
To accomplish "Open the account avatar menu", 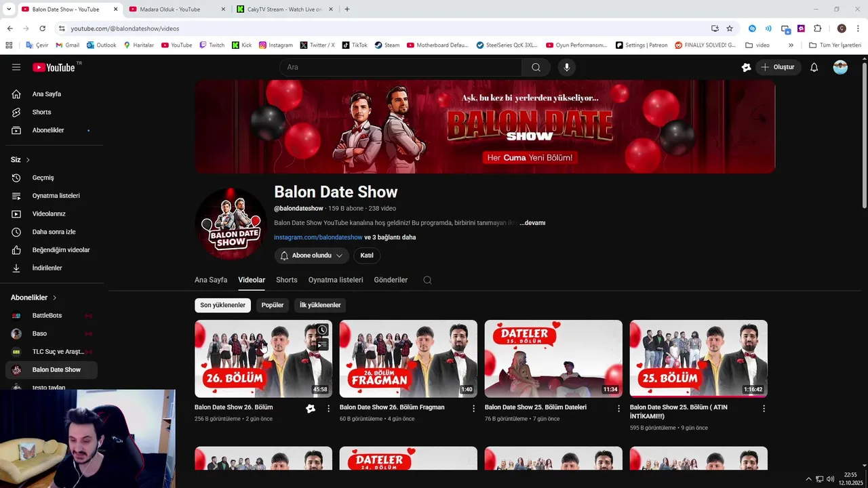I will 840,67.
